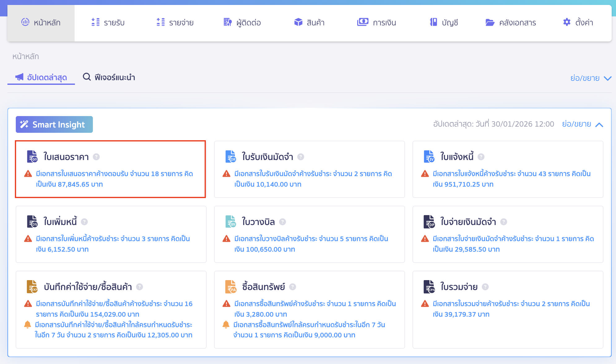
Task: Collapse the Smart Insight panel chevron
Action: tap(600, 124)
